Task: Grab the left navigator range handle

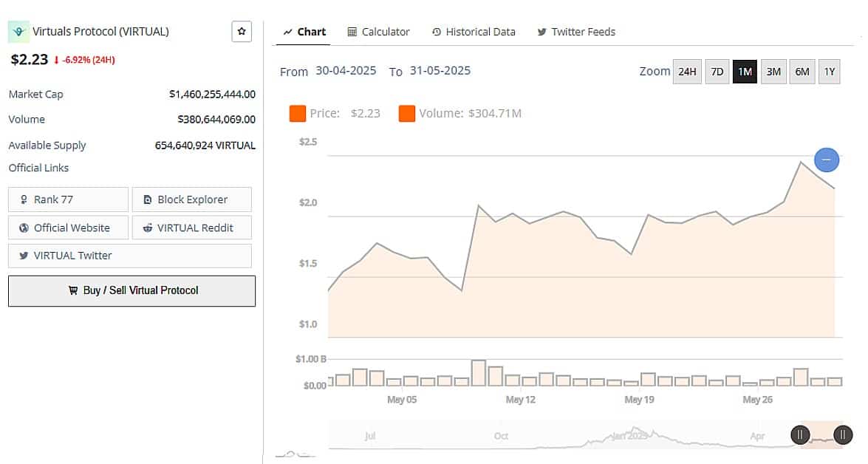Action: tap(800, 434)
